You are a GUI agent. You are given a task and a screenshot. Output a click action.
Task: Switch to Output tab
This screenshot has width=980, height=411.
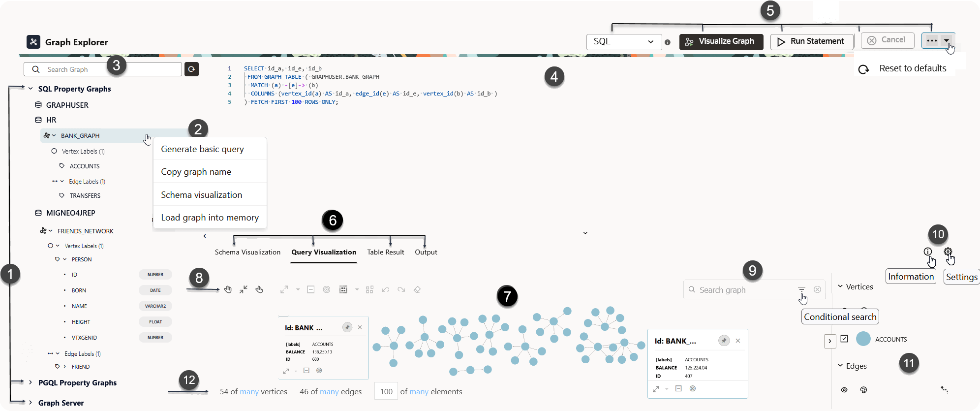[426, 252]
